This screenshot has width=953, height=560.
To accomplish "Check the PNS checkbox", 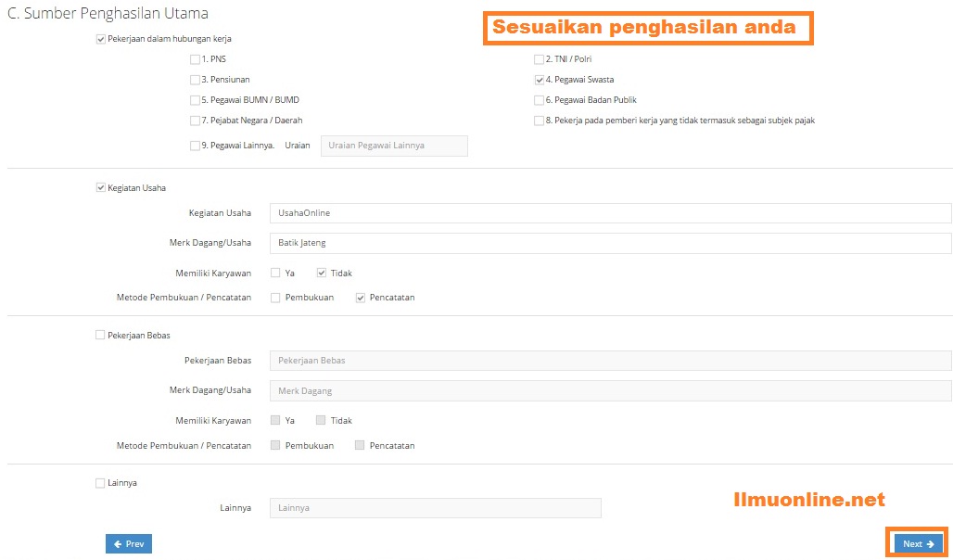I will click(x=195, y=59).
